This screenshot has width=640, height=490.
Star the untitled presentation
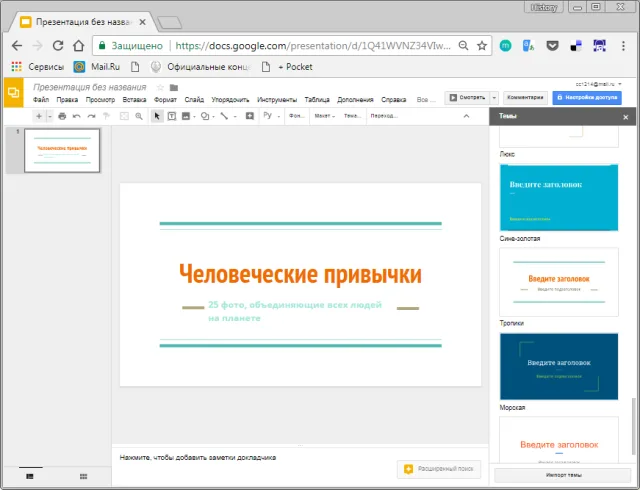click(160, 87)
